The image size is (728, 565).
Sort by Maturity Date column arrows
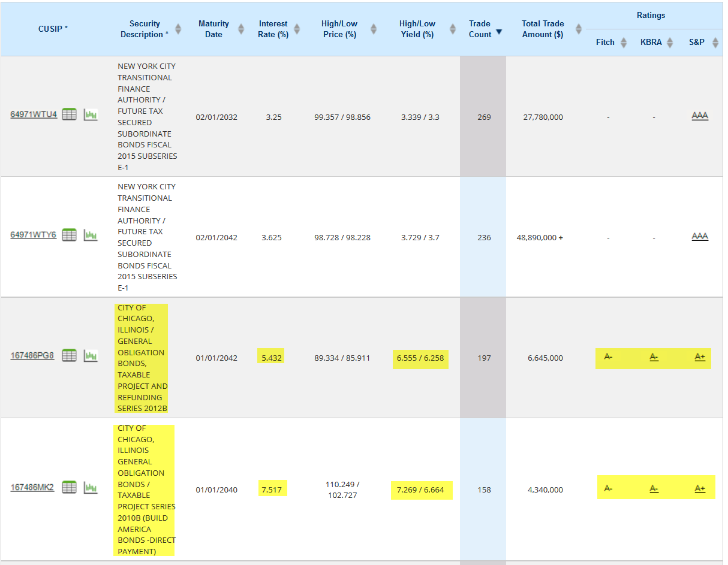[x=241, y=29]
